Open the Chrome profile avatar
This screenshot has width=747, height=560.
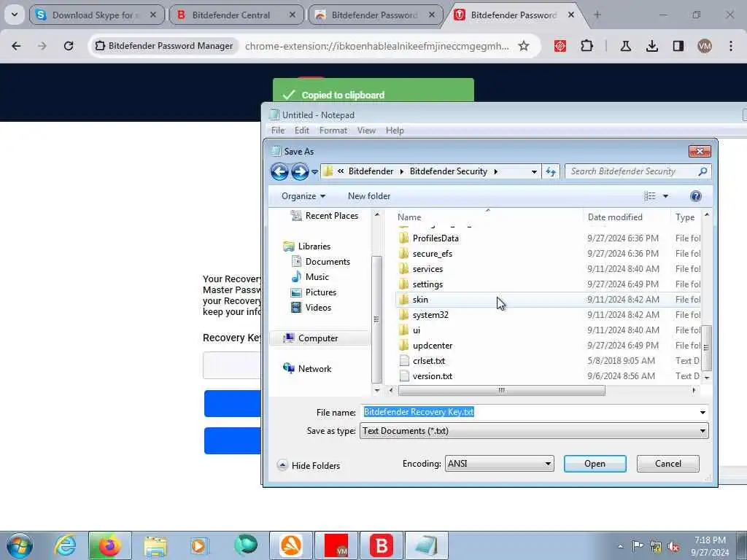pyautogui.click(x=704, y=46)
